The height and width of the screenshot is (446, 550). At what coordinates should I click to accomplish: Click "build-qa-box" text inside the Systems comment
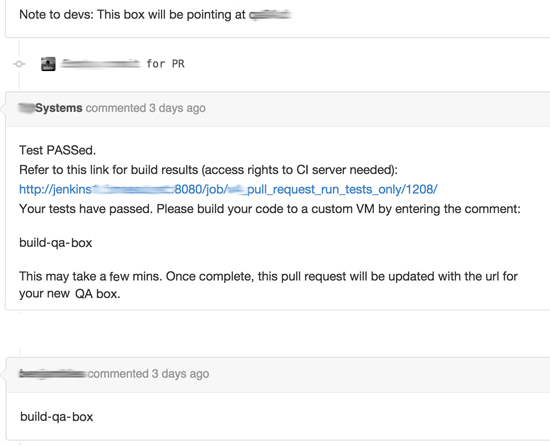56,243
